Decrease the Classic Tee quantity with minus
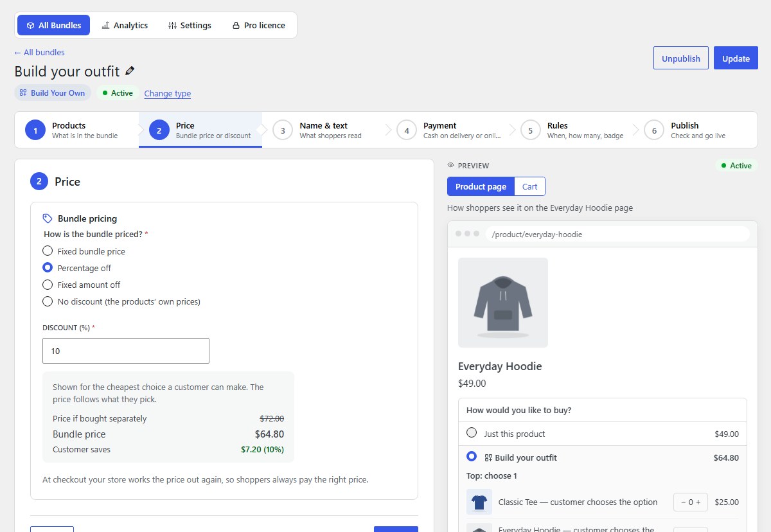The height and width of the screenshot is (532, 771). pos(682,502)
